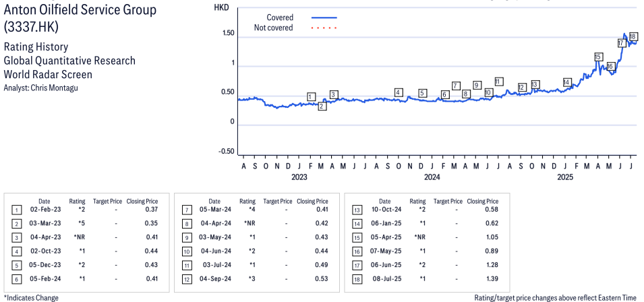Viewport: 644px width, 302px height.
Task: Click chart marker 5 near December 2023
Action: coord(422,93)
